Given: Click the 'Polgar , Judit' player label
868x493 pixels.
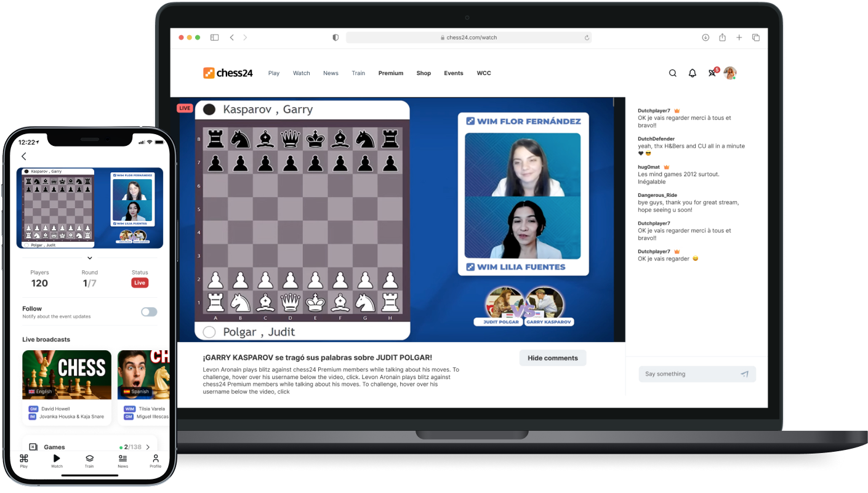Looking at the screenshot, I should coord(259,332).
